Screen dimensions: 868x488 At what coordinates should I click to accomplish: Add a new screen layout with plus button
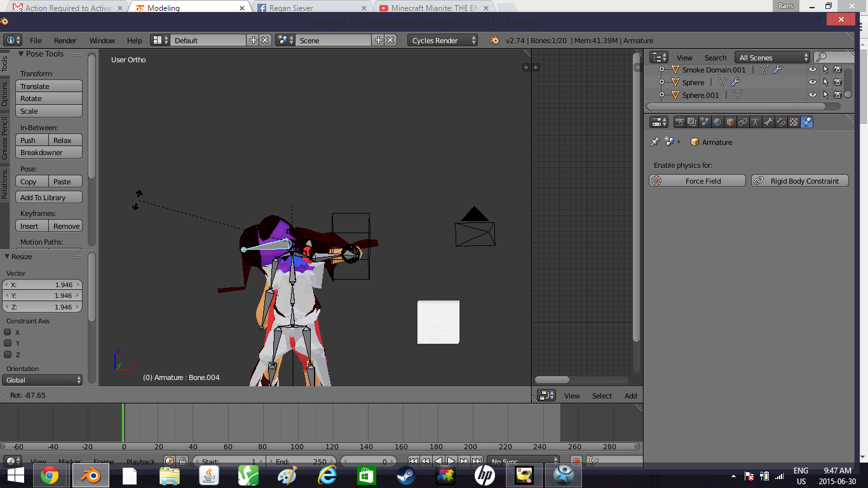[253, 40]
